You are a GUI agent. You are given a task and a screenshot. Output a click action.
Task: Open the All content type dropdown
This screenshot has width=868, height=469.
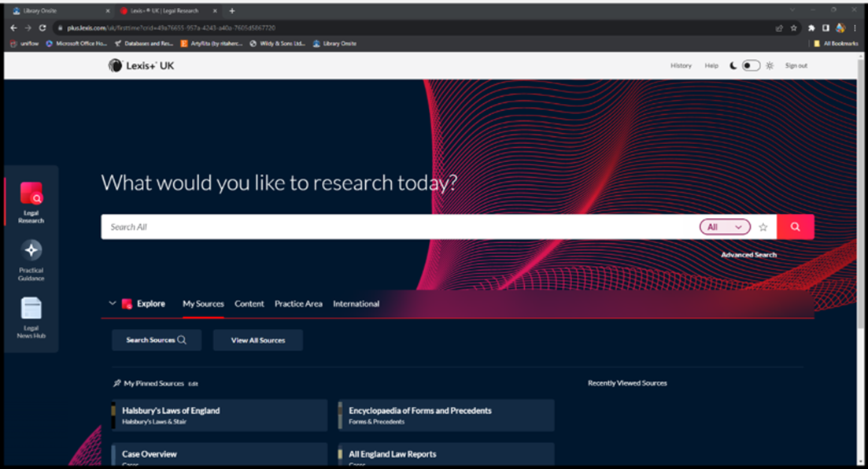coord(725,227)
